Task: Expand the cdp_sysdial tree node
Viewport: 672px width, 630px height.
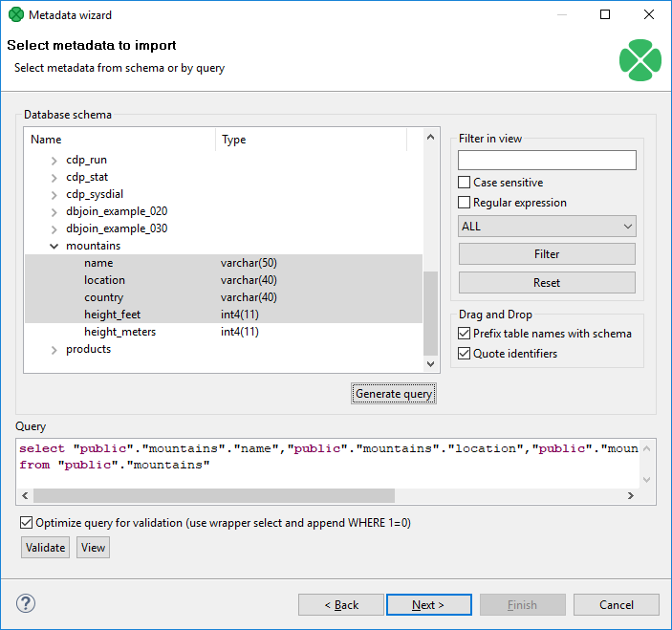Action: coord(54,195)
